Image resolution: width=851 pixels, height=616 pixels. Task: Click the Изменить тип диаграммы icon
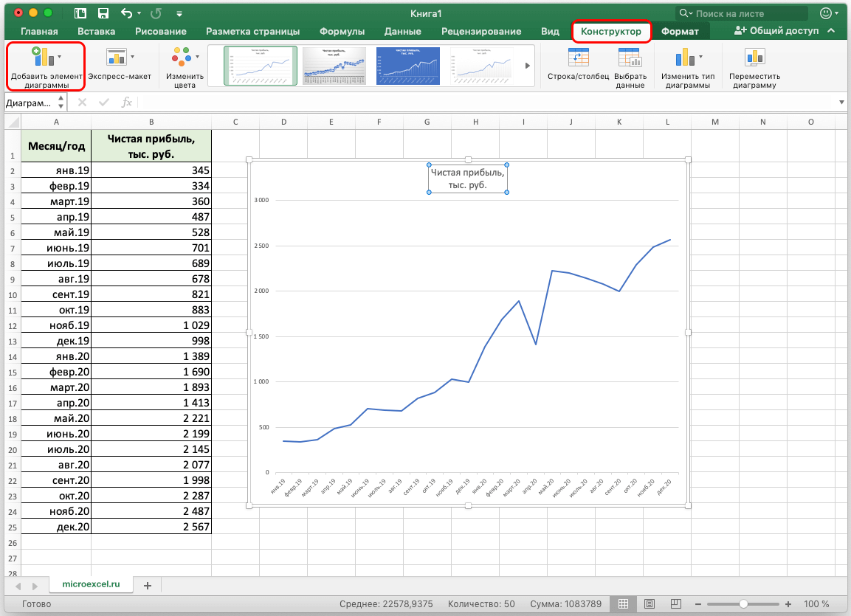684,58
